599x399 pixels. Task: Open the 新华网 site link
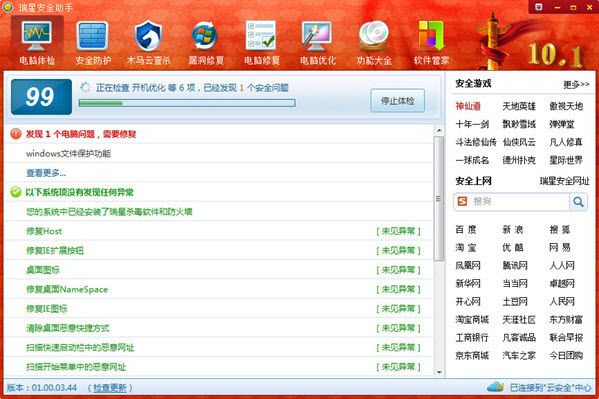click(468, 283)
